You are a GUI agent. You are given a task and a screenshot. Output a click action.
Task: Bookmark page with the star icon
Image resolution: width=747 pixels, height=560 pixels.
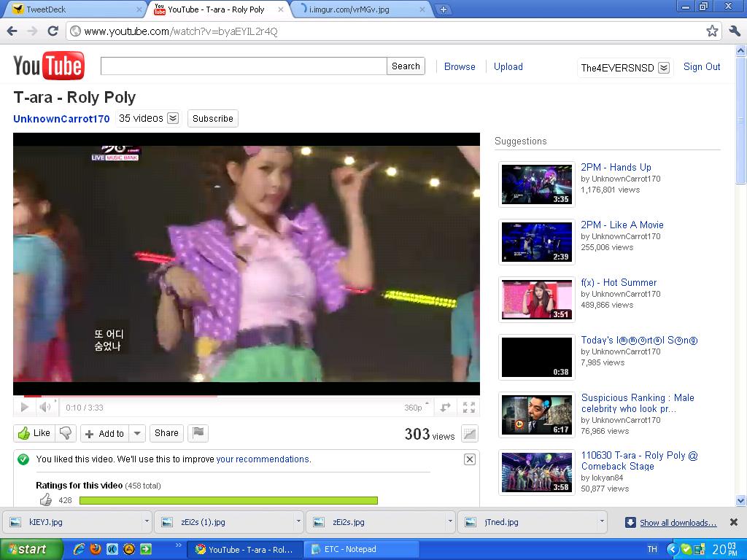(712, 31)
